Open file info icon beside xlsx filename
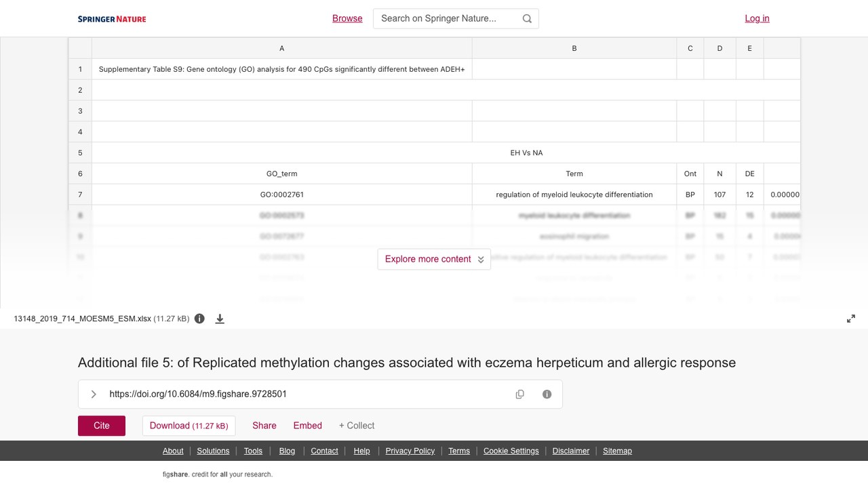 199,319
